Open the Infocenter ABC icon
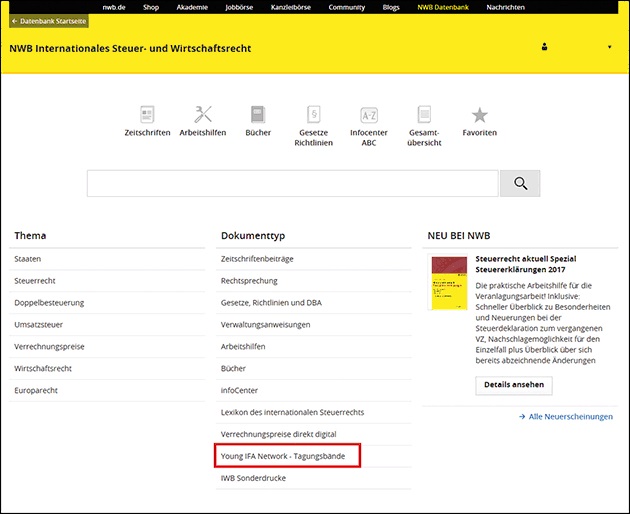The height and width of the screenshot is (514, 630). (x=369, y=114)
